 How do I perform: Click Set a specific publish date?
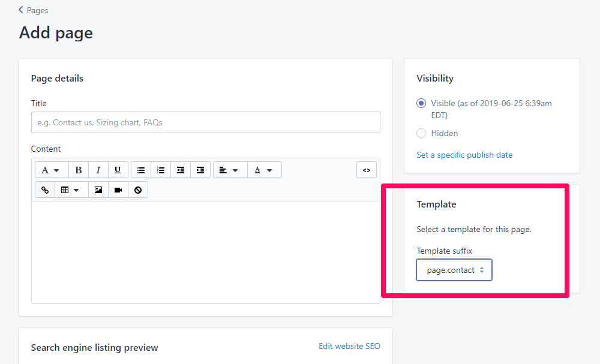pos(464,155)
